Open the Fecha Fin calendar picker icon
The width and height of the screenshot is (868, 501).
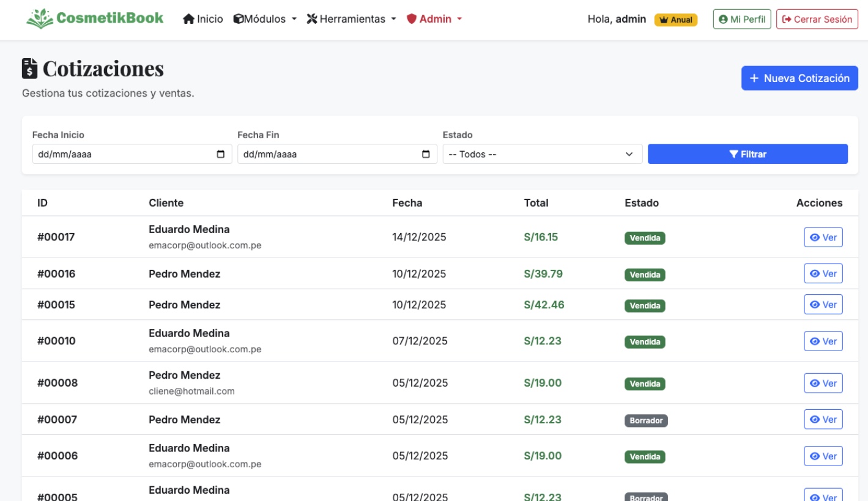point(426,154)
